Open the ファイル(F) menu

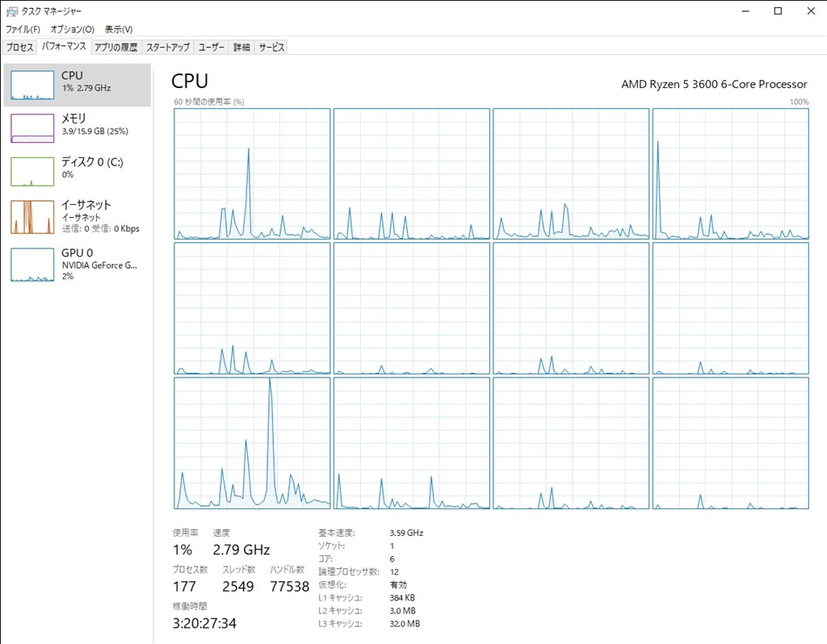click(23, 29)
